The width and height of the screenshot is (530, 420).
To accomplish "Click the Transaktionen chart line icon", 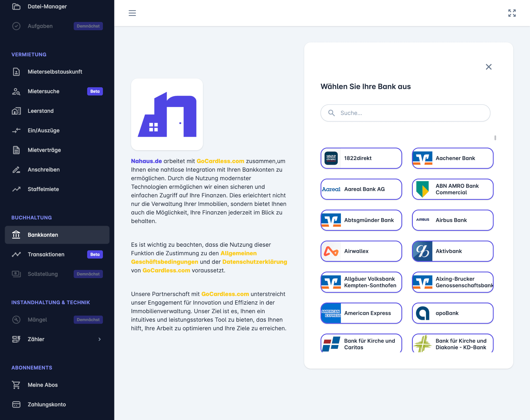I will (x=16, y=254).
